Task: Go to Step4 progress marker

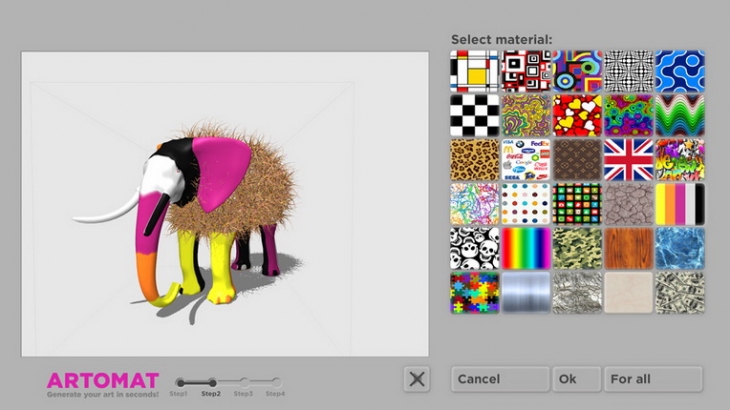Action: [277, 383]
